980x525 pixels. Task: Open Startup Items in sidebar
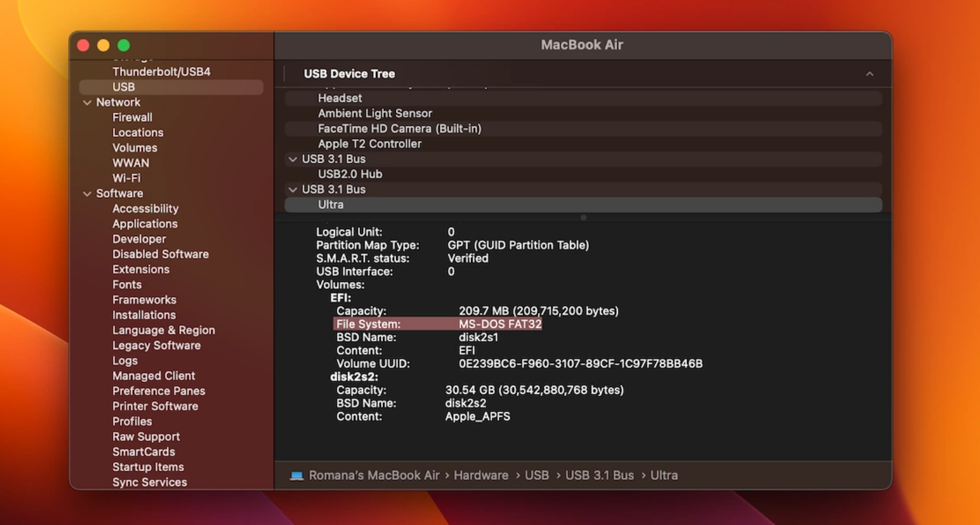pyautogui.click(x=148, y=467)
